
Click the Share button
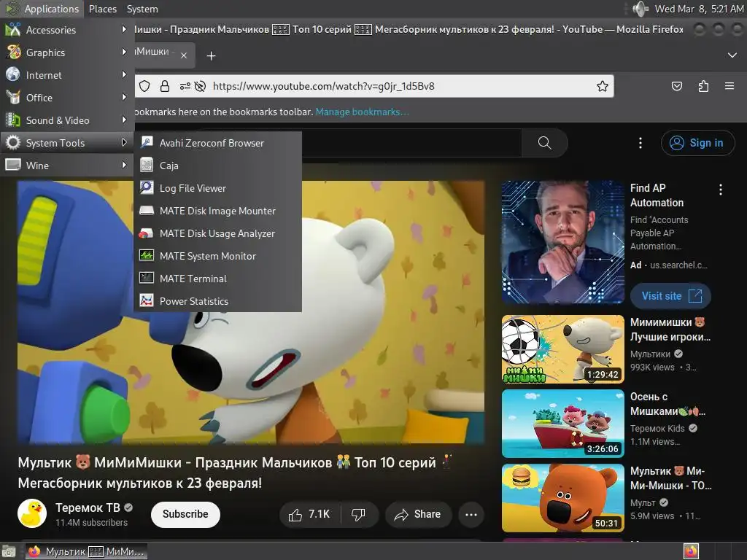pos(418,514)
